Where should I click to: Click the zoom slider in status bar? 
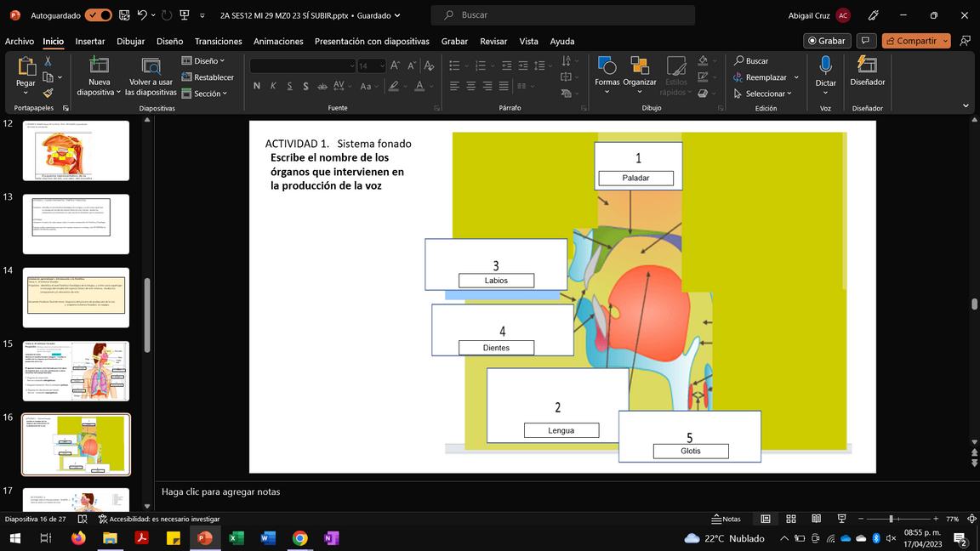[x=891, y=519]
